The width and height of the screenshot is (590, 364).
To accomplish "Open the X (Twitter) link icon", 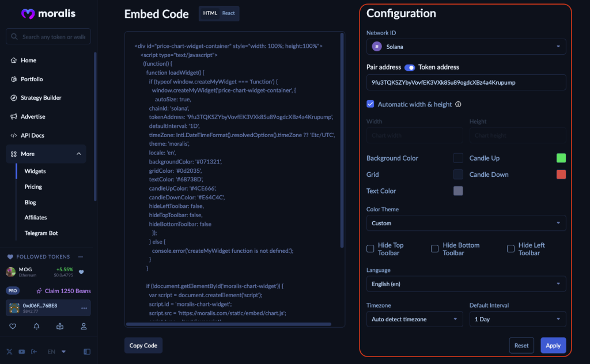I will [9, 351].
